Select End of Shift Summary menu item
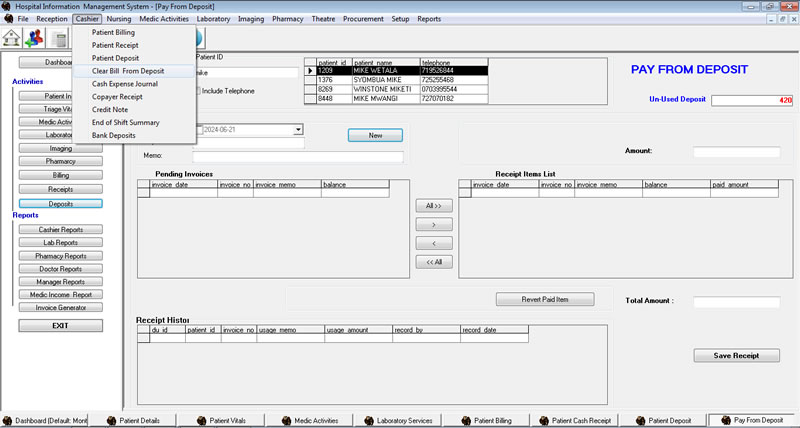The width and height of the screenshot is (800, 428). [x=125, y=122]
